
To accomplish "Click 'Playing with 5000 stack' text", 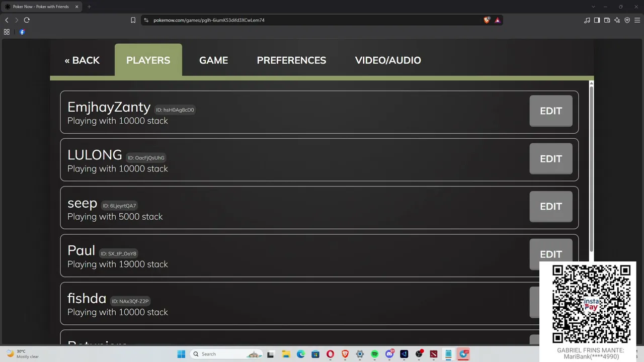I will click(x=115, y=217).
